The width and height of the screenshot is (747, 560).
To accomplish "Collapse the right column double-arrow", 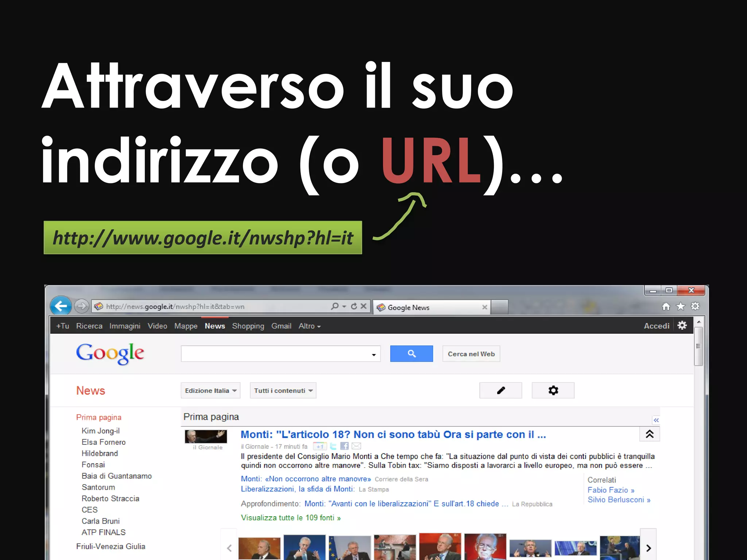I will (x=656, y=420).
